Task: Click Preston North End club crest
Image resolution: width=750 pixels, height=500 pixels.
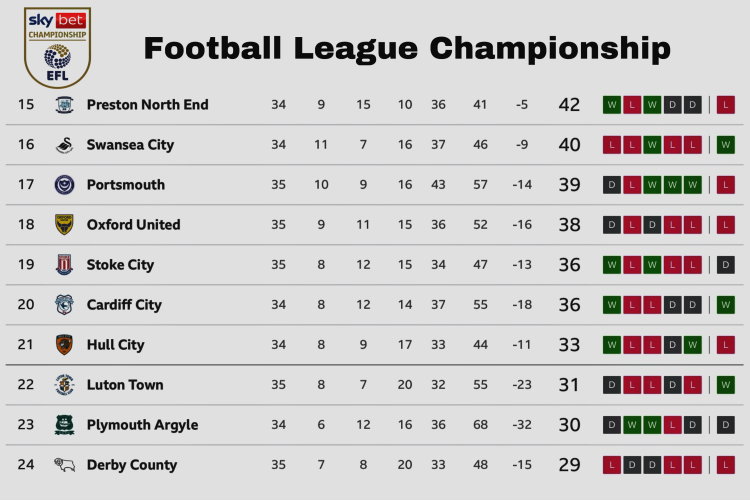Action: click(65, 105)
